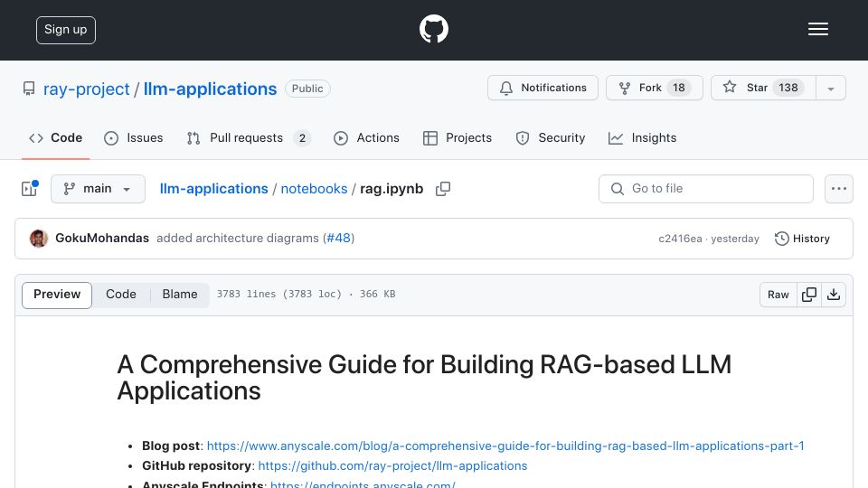Star the repository
868x488 pixels.
click(763, 88)
